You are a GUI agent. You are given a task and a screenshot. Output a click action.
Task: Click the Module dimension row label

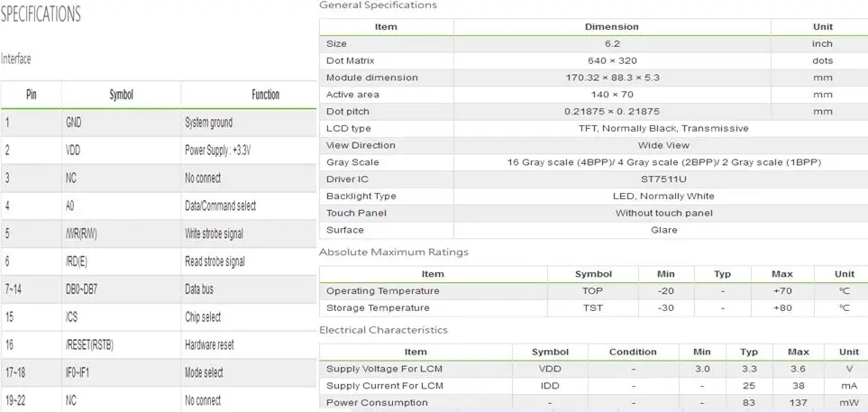pyautogui.click(x=372, y=78)
